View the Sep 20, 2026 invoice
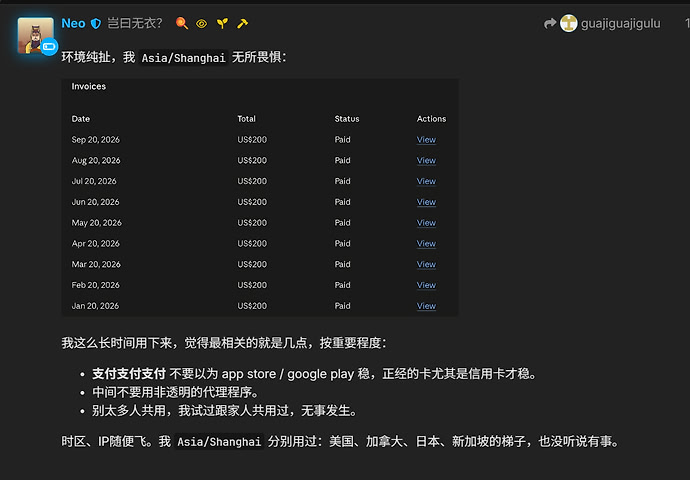The height and width of the screenshot is (480, 690). pyautogui.click(x=426, y=140)
